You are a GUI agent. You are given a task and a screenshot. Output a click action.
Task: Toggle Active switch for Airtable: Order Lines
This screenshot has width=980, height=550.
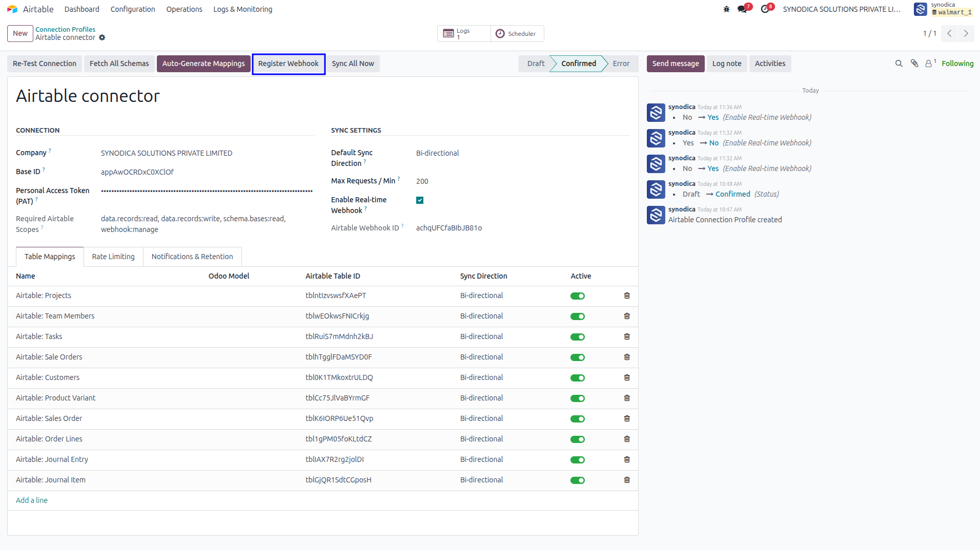point(578,439)
